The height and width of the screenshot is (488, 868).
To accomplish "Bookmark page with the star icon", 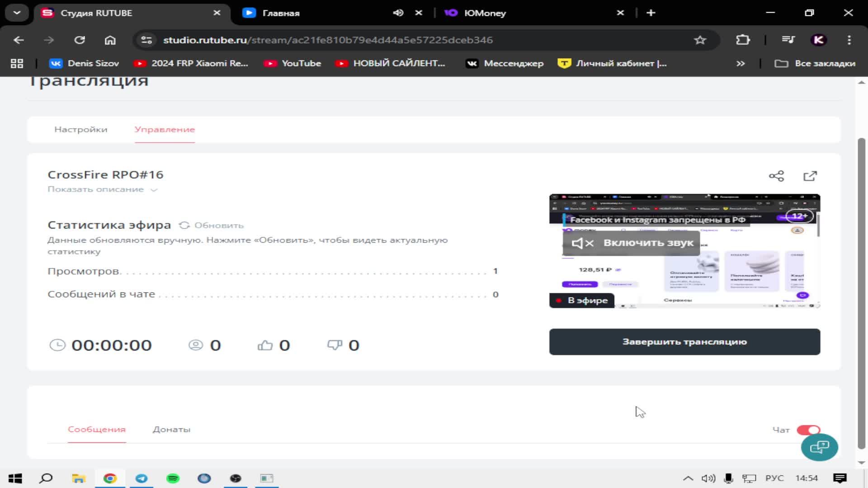I will coord(700,40).
